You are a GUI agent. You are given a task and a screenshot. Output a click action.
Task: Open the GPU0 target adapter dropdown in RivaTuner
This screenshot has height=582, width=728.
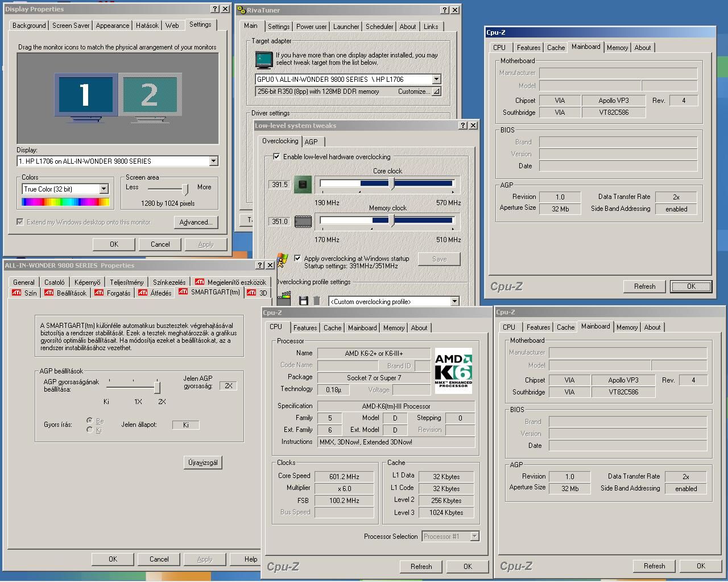(x=436, y=79)
